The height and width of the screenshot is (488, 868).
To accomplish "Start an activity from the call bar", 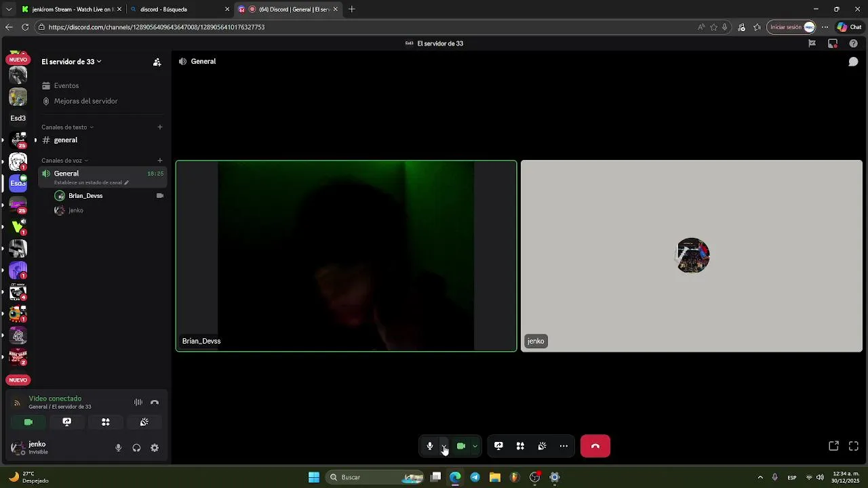I will point(520,446).
